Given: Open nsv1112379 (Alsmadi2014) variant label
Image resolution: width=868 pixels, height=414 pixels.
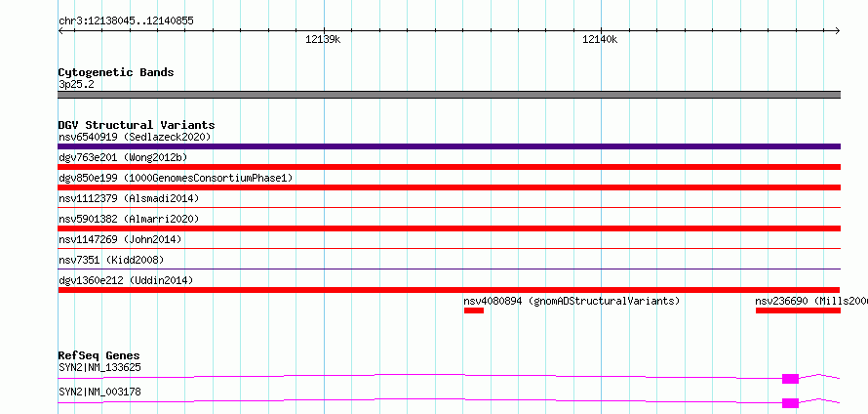Looking at the screenshot, I should (129, 198).
